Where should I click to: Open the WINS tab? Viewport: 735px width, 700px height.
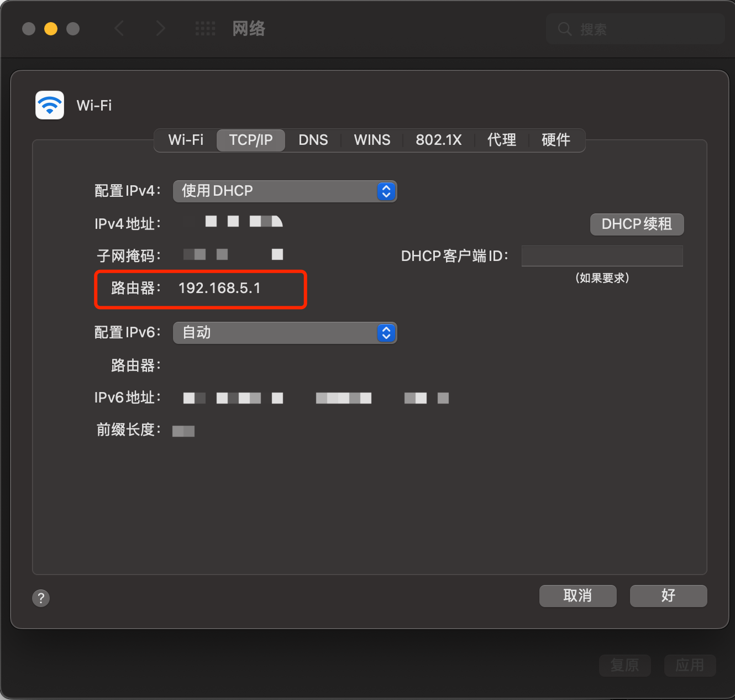[x=372, y=140]
